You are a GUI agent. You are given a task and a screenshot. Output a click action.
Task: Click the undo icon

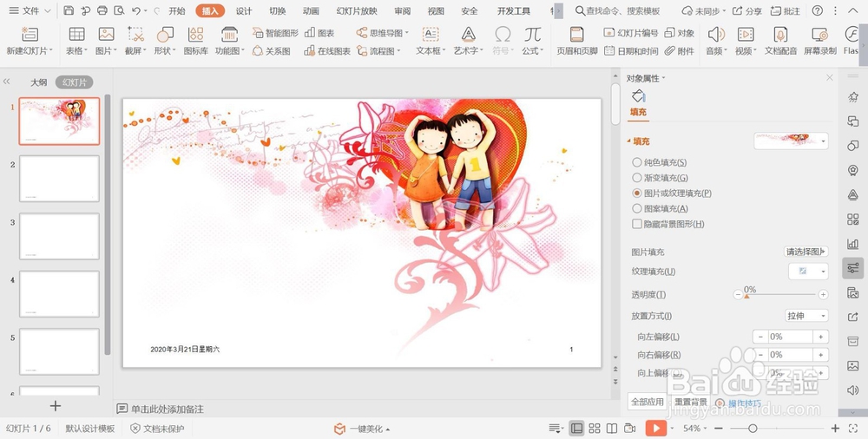click(136, 10)
